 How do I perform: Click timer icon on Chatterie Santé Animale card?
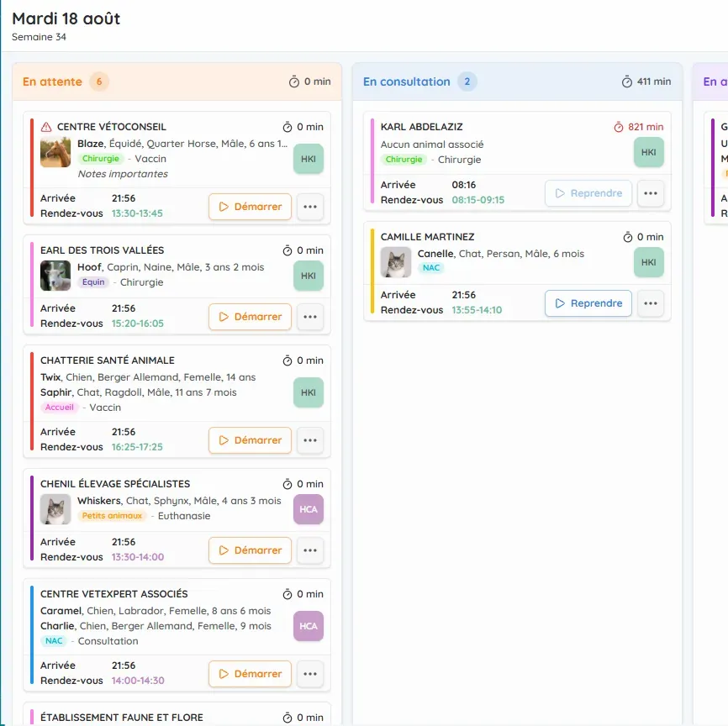click(288, 360)
